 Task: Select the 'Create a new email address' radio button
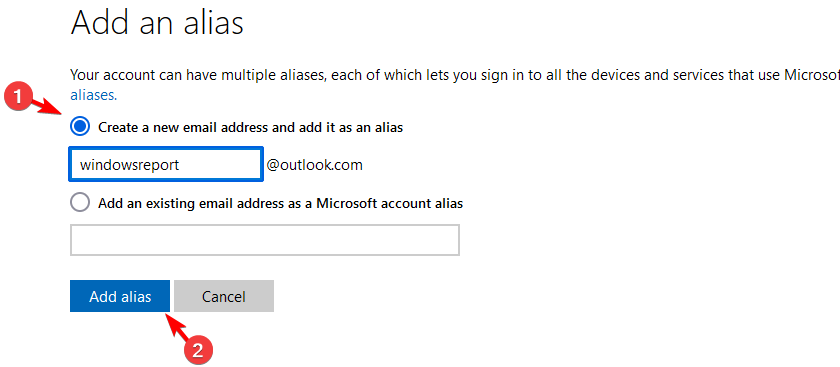click(80, 127)
